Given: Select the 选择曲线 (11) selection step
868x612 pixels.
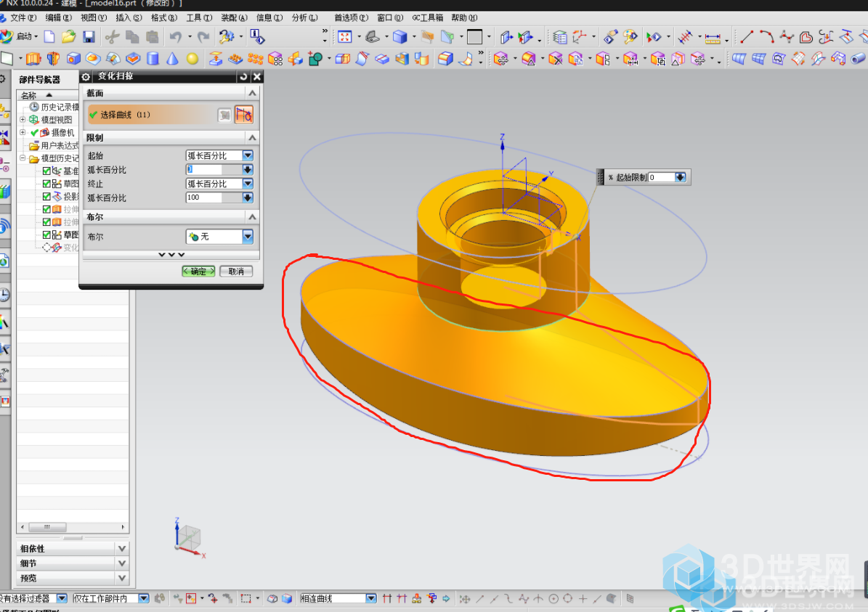Looking at the screenshot, I should click(x=153, y=115).
